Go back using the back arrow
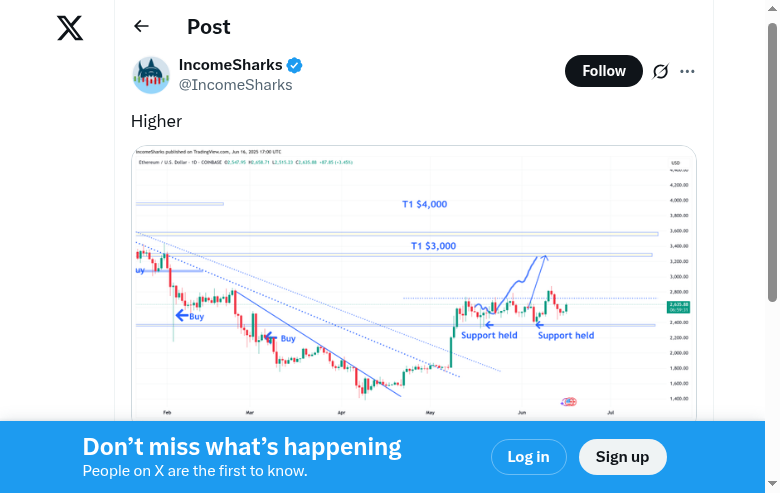 point(141,27)
